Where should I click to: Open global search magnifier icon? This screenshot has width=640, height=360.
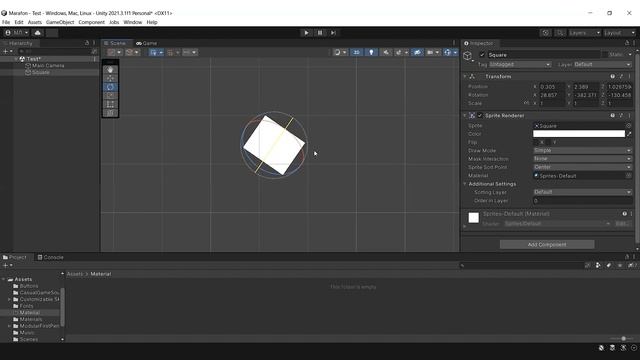[560, 33]
